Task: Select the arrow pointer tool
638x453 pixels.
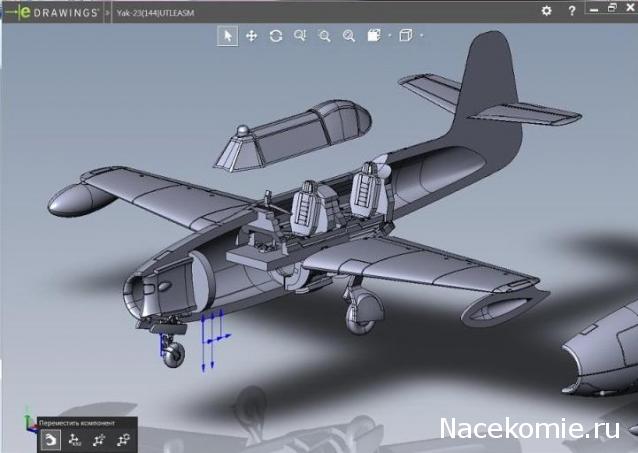Action: (x=228, y=36)
